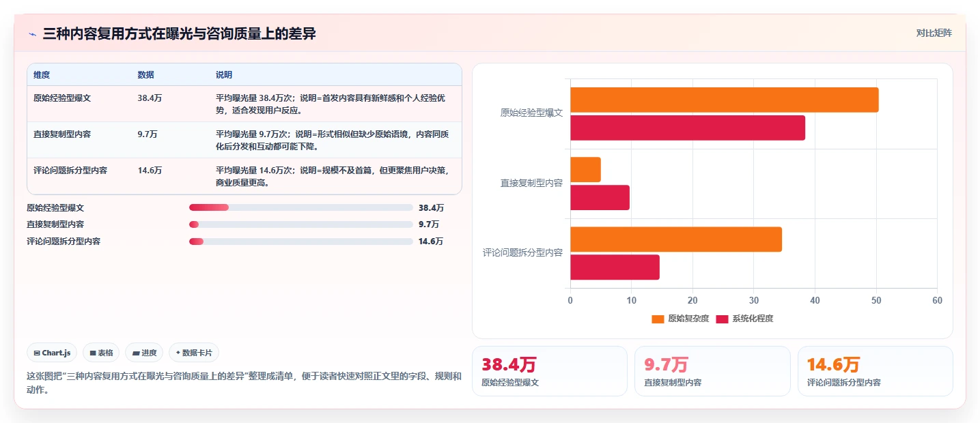Toggle the 原始复杂度 legend swatch

(x=658, y=319)
